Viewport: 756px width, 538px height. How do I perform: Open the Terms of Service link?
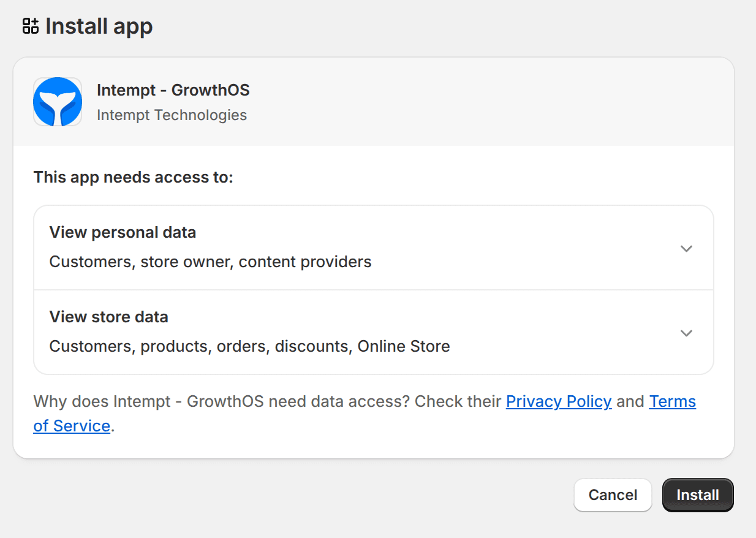click(x=365, y=414)
